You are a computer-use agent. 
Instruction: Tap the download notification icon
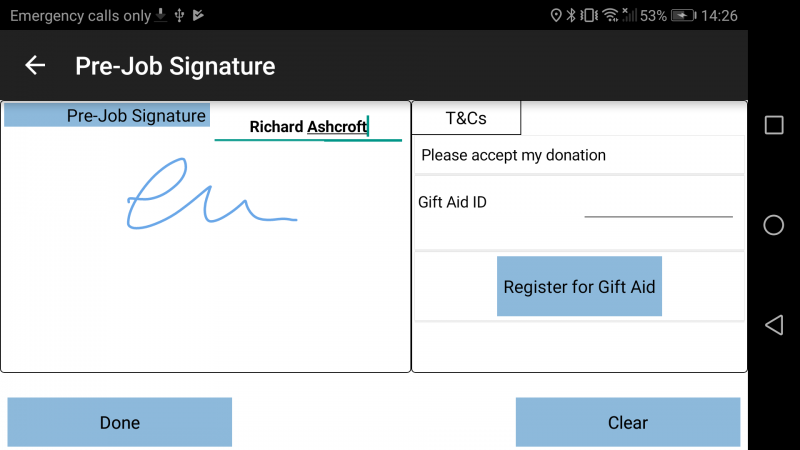tap(161, 15)
